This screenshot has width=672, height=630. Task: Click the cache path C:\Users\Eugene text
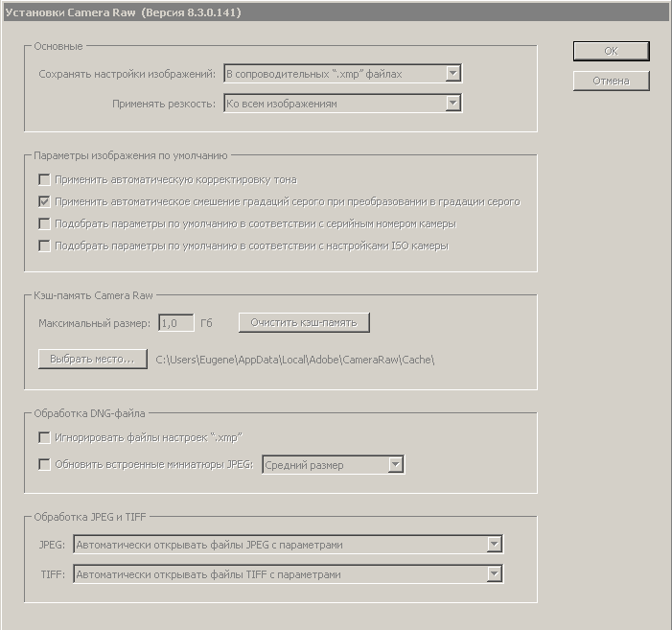tap(295, 360)
